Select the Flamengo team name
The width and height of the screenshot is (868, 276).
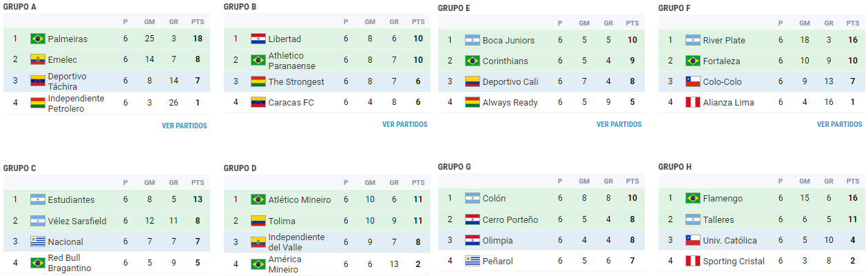pyautogui.click(x=723, y=199)
